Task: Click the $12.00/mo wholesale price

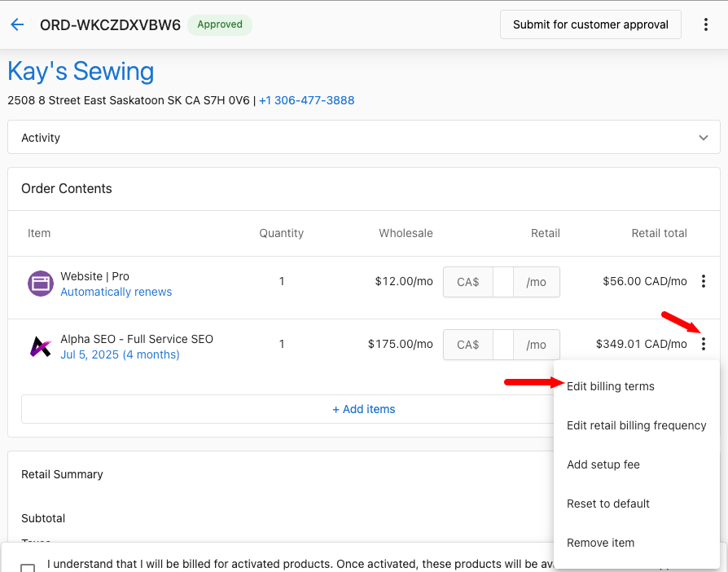Action: pyautogui.click(x=404, y=281)
